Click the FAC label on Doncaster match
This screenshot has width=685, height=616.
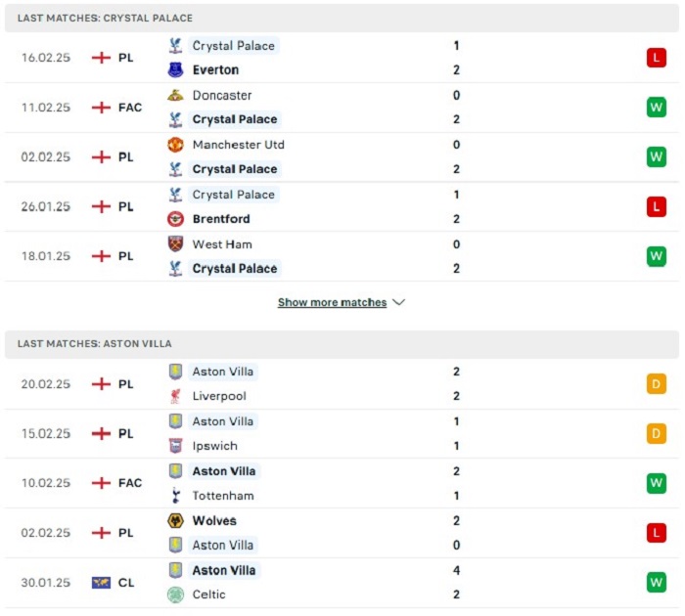130,108
